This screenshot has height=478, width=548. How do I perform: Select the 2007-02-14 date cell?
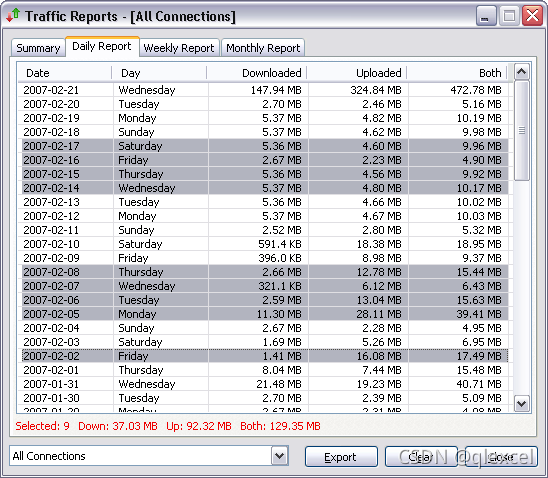click(51, 188)
